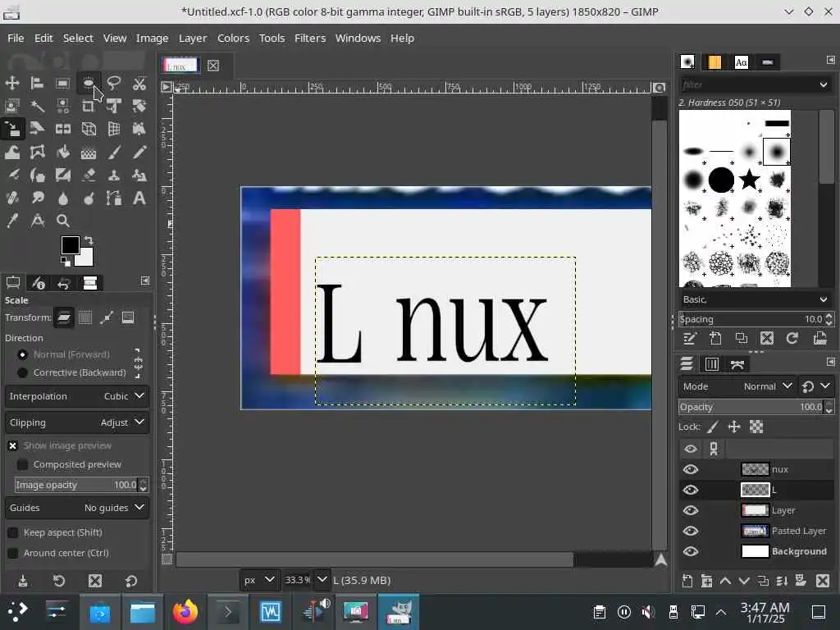The image size is (840, 630).
Task: Select the Scissors Select tool
Action: tap(139, 83)
